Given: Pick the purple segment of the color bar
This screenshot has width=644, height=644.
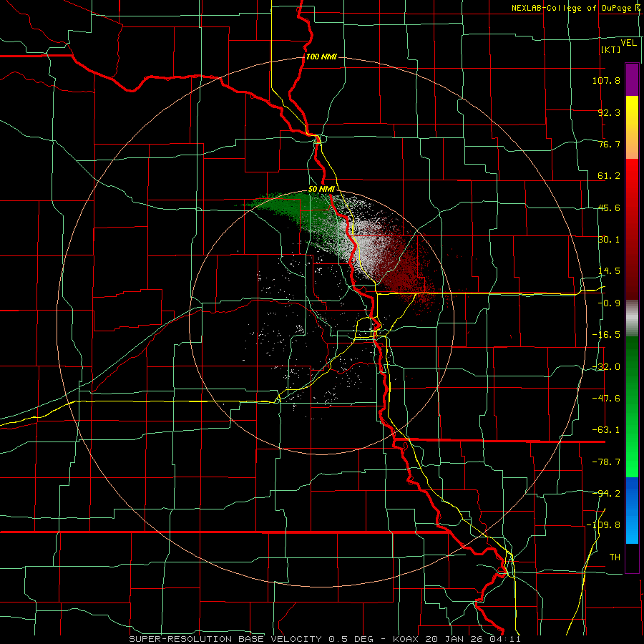Looking at the screenshot, I should [x=632, y=79].
